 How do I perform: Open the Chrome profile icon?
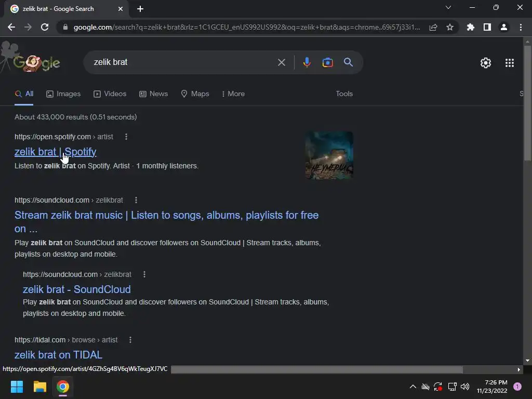click(504, 27)
